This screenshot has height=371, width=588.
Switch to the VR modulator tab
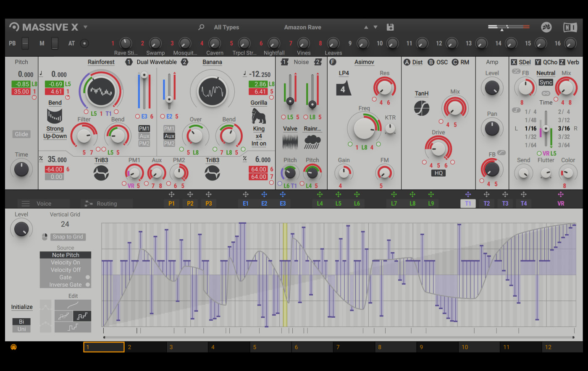(x=561, y=204)
